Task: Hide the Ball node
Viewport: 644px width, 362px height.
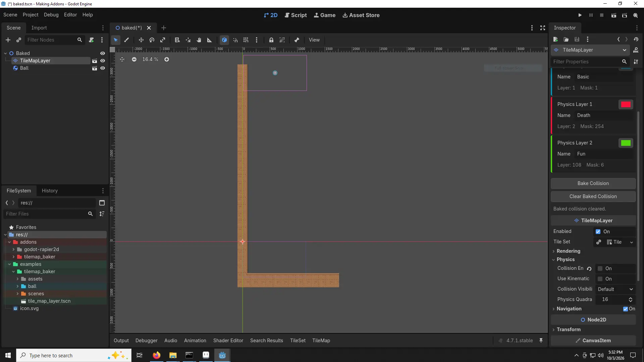Action: point(103,68)
